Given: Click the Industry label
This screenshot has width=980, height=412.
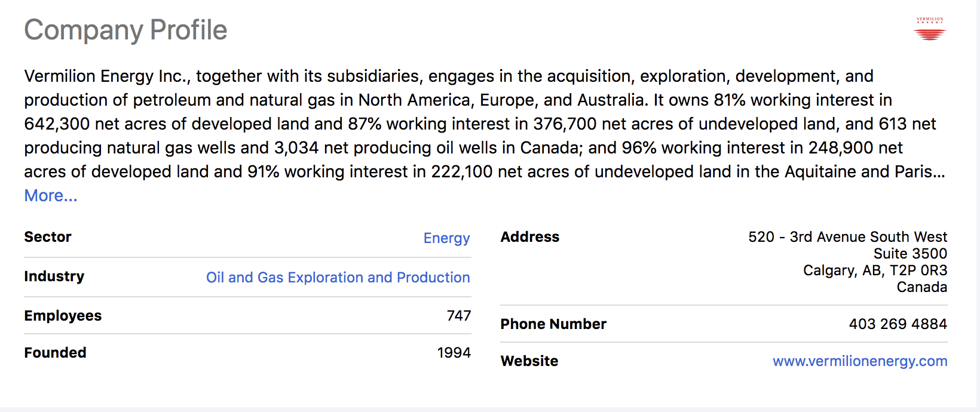Looking at the screenshot, I should (54, 276).
